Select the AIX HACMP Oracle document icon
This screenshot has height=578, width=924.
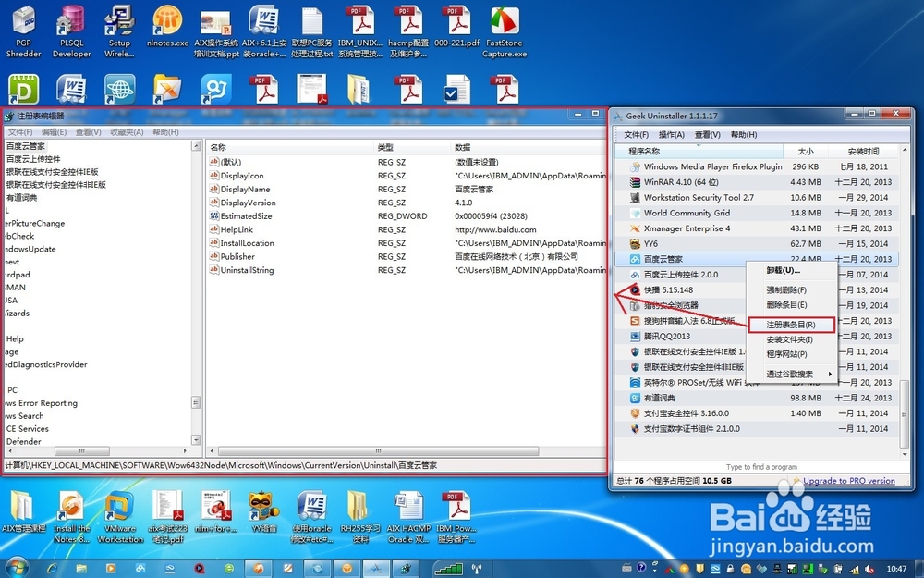(x=408, y=517)
